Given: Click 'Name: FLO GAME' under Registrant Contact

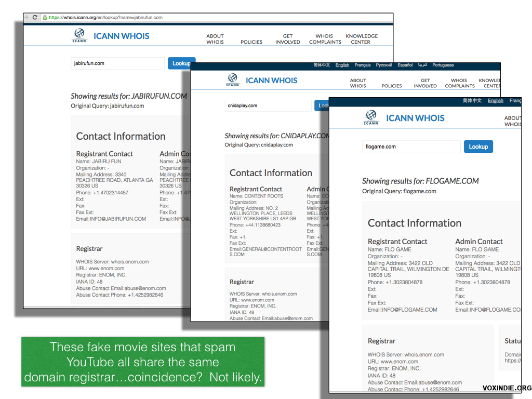Looking at the screenshot, I should click(x=390, y=250).
